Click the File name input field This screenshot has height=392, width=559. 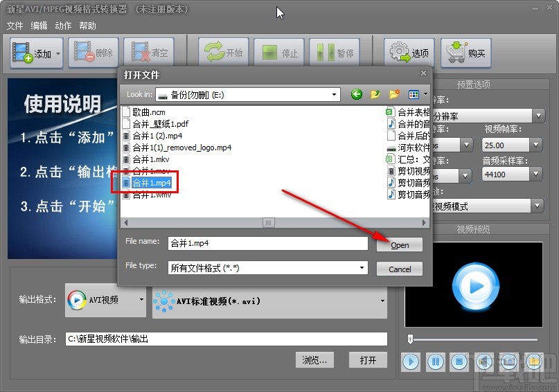point(268,243)
